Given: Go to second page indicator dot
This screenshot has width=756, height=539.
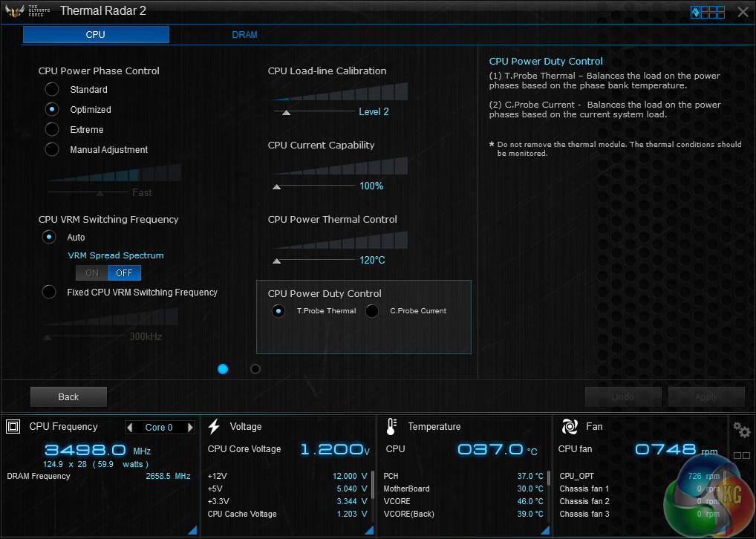Looking at the screenshot, I should [255, 369].
